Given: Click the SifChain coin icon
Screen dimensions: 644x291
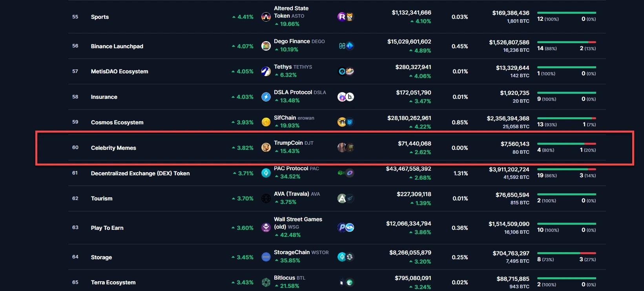Looking at the screenshot, I should point(266,122).
